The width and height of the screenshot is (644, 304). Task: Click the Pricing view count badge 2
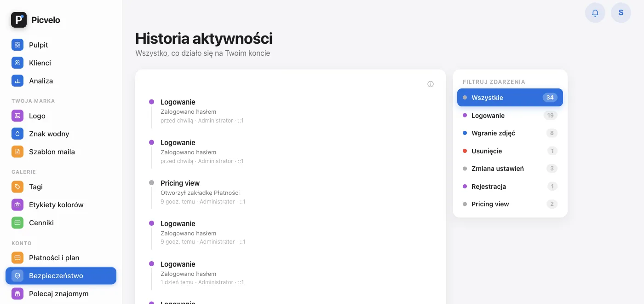[552, 204]
